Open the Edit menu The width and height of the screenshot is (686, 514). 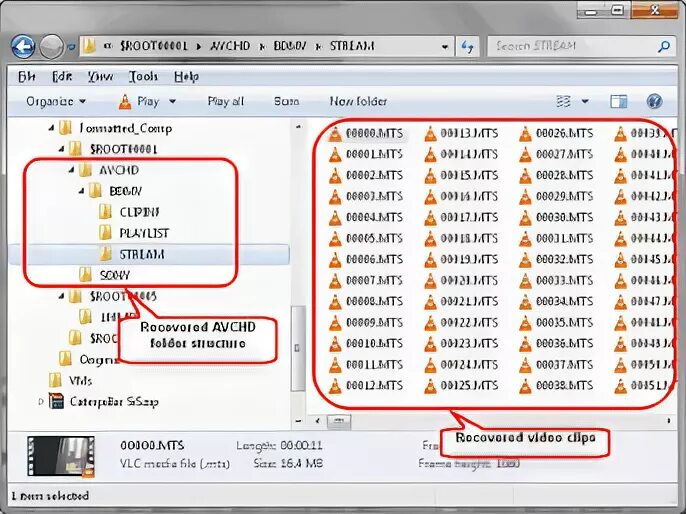click(62, 77)
